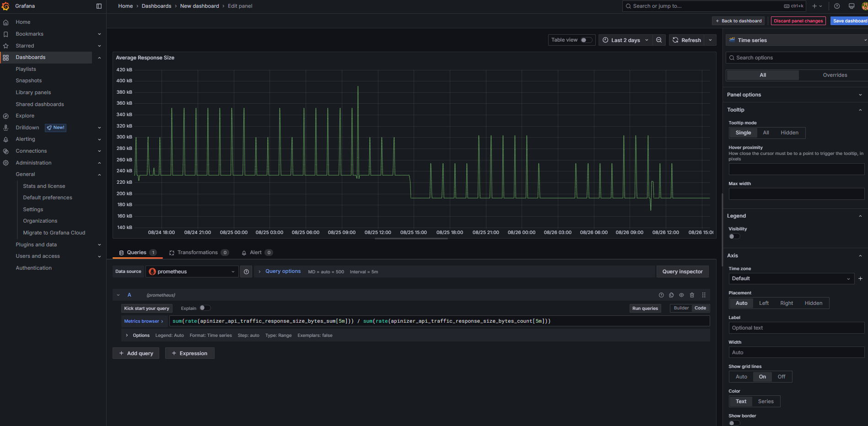Switch to the Alert tab
868x426 pixels.
[257, 253]
